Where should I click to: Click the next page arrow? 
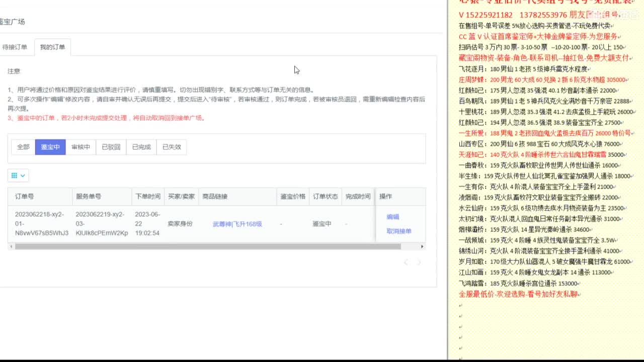tap(419, 262)
